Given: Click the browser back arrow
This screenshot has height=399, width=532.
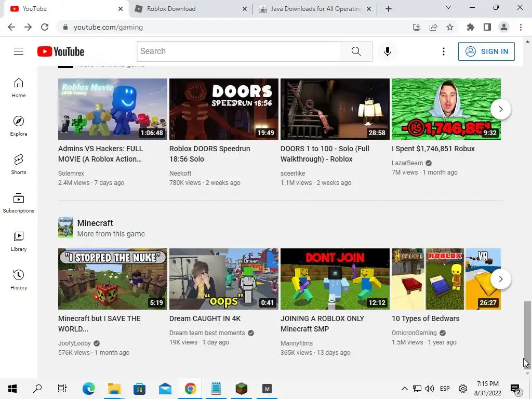Looking at the screenshot, I should (x=11, y=27).
